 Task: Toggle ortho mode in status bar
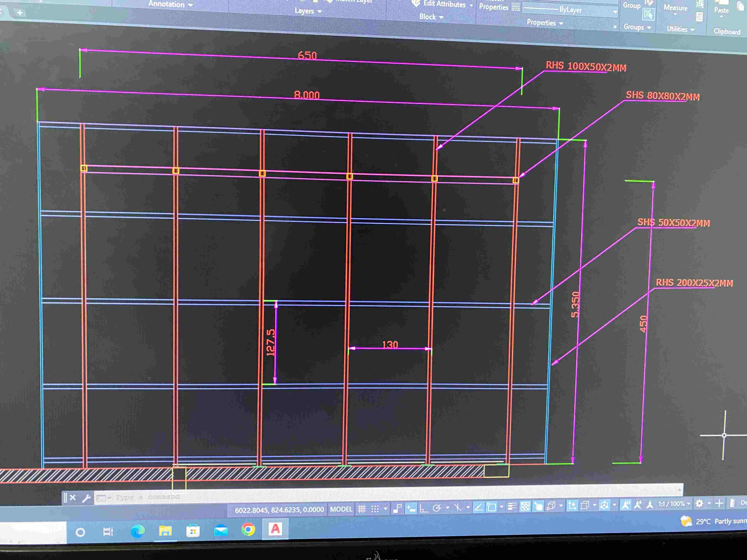(424, 508)
